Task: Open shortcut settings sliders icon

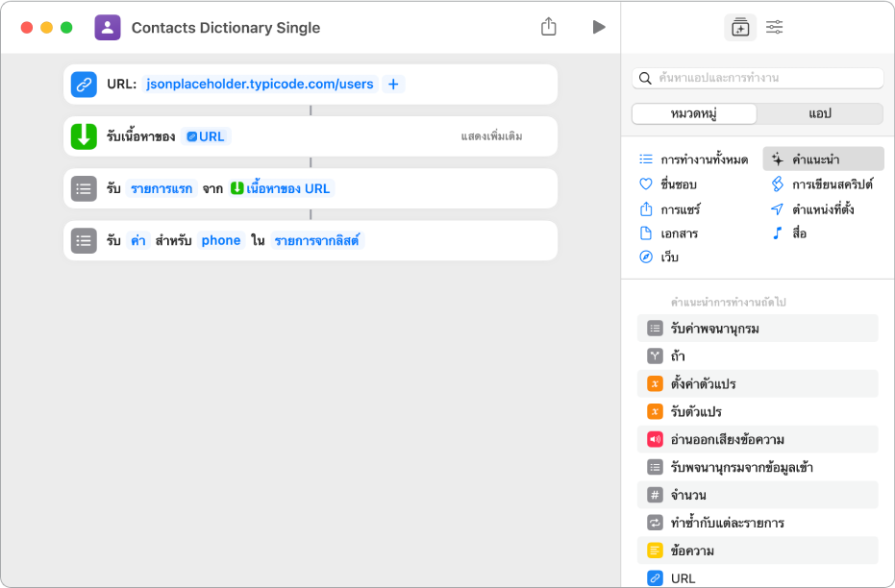Action: (774, 27)
